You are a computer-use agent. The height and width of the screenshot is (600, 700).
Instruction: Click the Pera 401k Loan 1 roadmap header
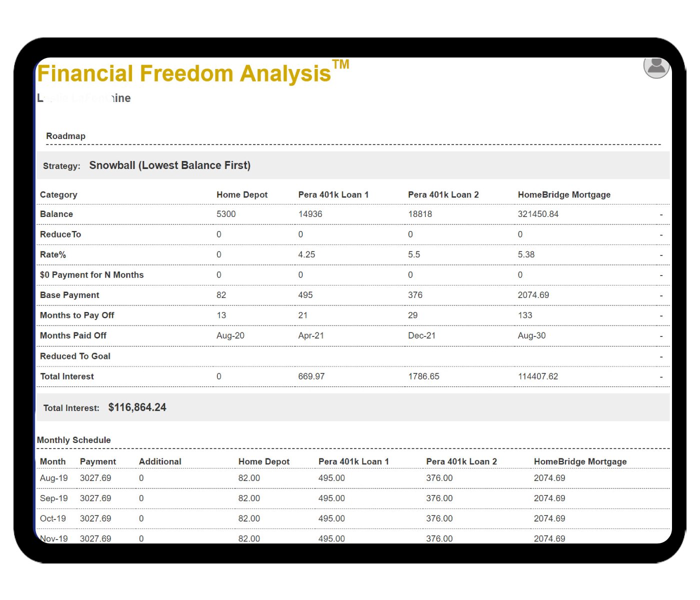[333, 194]
